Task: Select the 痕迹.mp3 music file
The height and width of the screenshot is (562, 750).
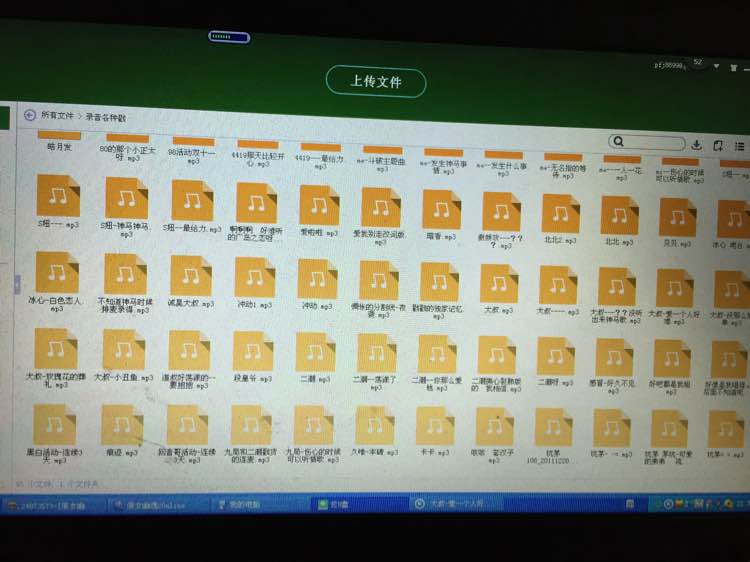Action: click(122, 425)
